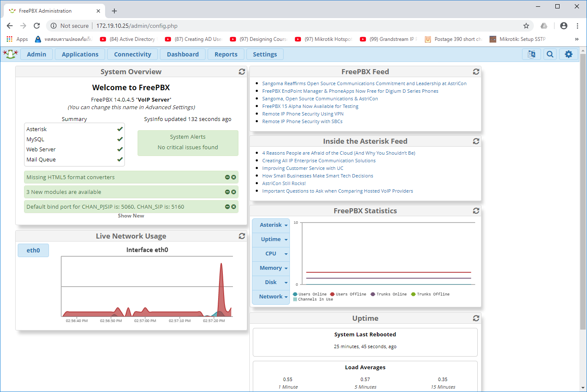
Task: Expand the Disk statistics dropdown
Action: (271, 282)
